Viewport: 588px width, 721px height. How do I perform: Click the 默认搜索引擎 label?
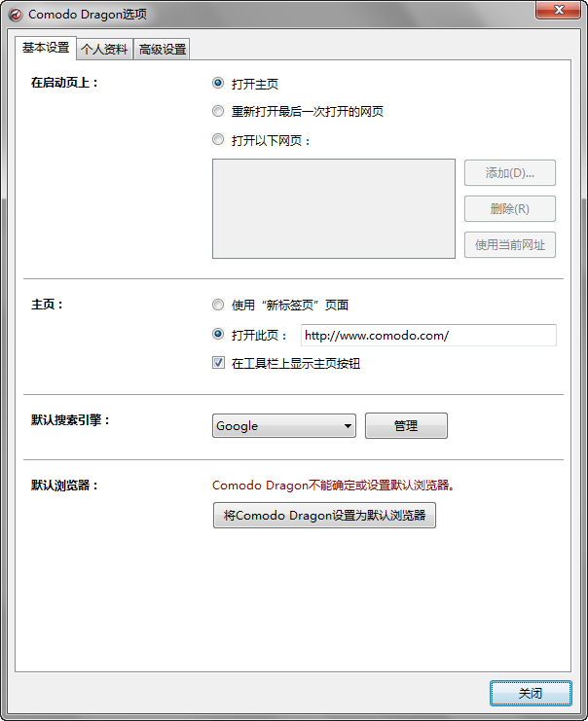click(x=70, y=420)
